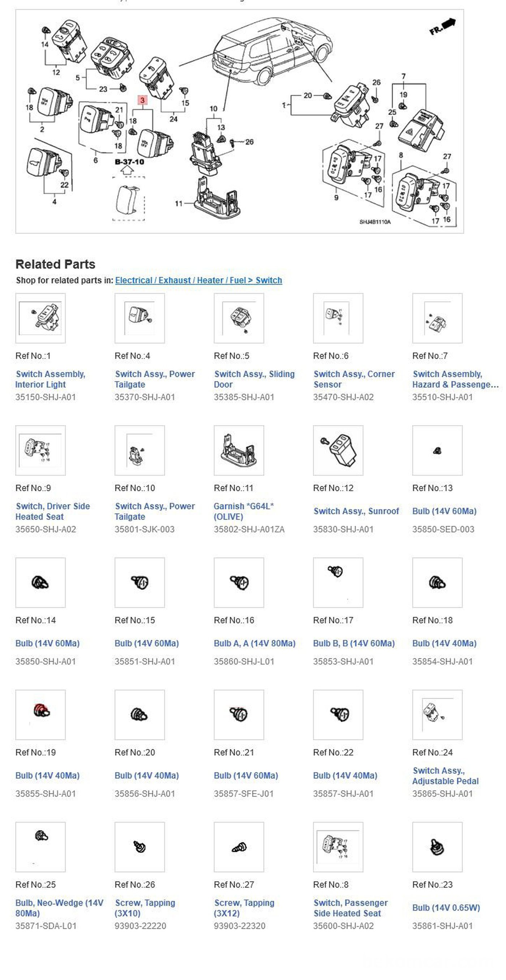Open Switch Assembly, Hazard & Passenger link
This screenshot has height=980, width=506.
click(455, 379)
